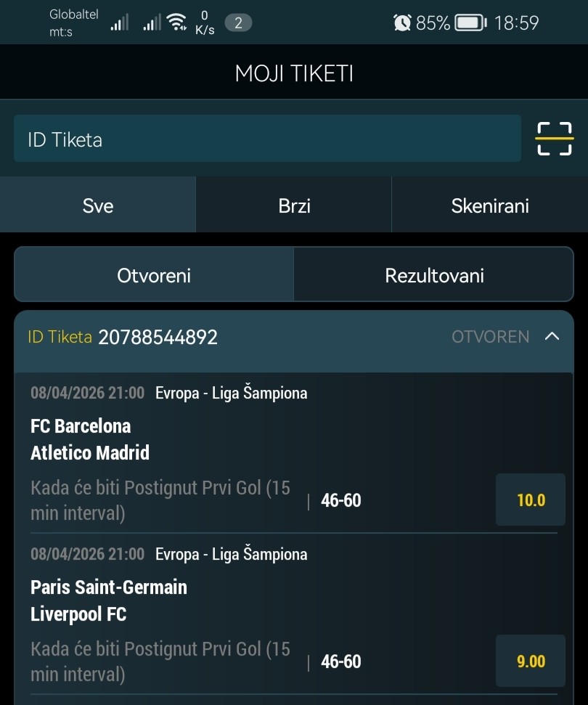Screen dimensions: 588x705
Task: Tap the alarm clock status icon
Action: 401,23
